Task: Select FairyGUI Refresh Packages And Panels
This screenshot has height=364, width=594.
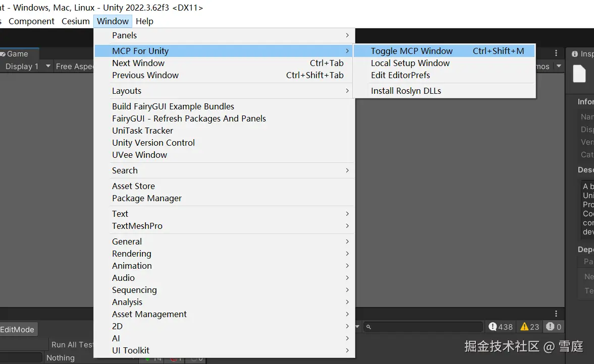Action: click(224, 118)
